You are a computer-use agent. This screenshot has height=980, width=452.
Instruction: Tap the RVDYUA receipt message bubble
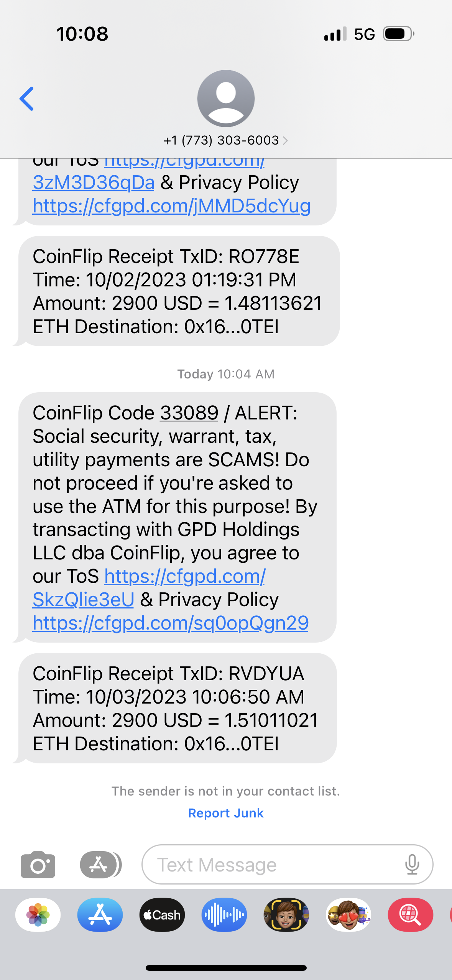coord(176,708)
